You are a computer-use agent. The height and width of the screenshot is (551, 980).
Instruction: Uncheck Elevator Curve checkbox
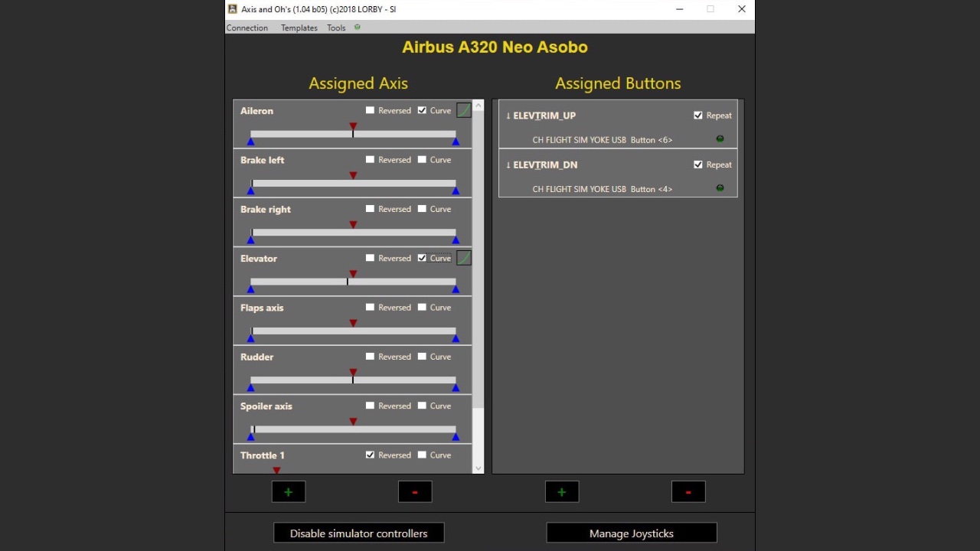coord(422,258)
